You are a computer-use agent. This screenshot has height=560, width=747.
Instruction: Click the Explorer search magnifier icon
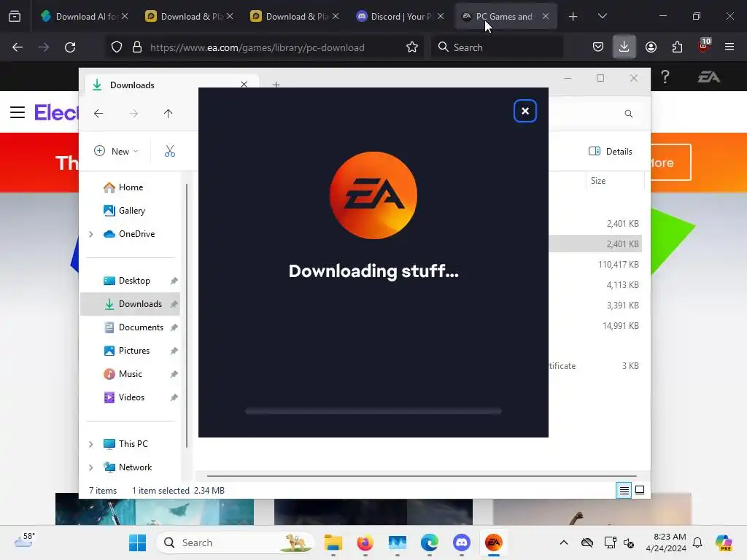pos(629,113)
